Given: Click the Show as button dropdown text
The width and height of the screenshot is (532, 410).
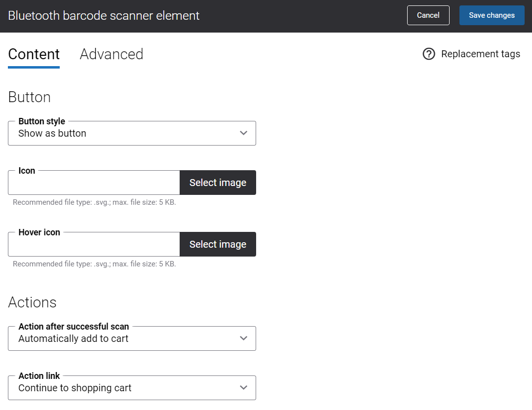Looking at the screenshot, I should tap(52, 133).
